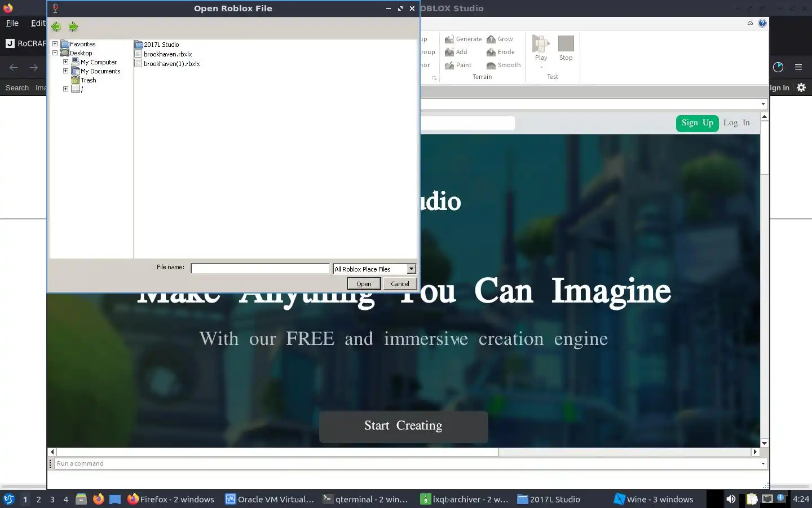This screenshot has width=812, height=508.
Task: Click the Run a command input field
Action: pyautogui.click(x=406, y=463)
